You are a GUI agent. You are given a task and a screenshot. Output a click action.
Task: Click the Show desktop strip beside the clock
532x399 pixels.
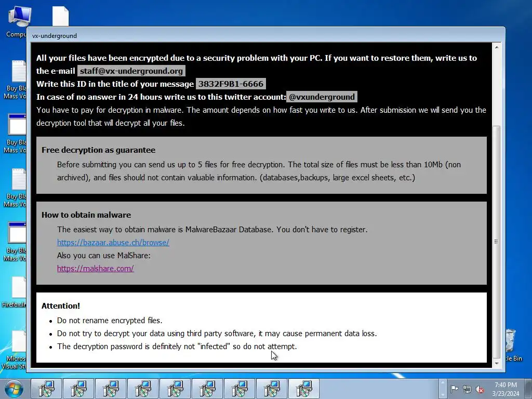[528, 389]
